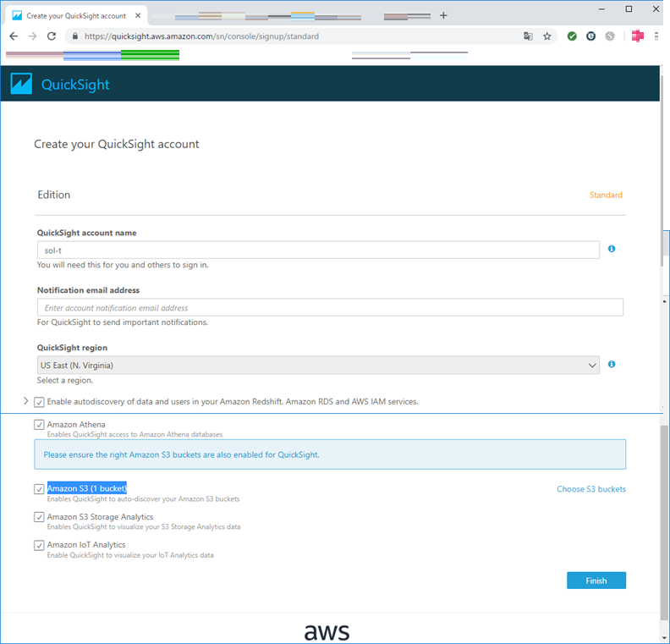Click info icon beside QuickSight account name

pyautogui.click(x=612, y=249)
